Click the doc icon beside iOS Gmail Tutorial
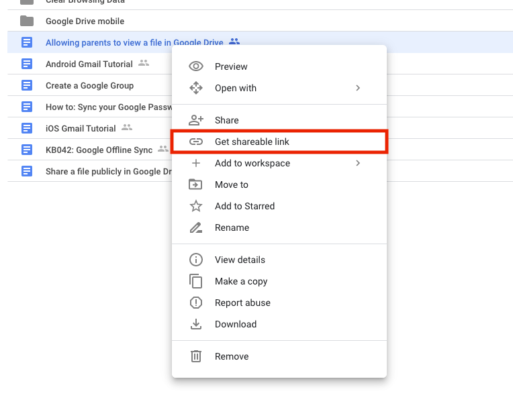 click(27, 128)
